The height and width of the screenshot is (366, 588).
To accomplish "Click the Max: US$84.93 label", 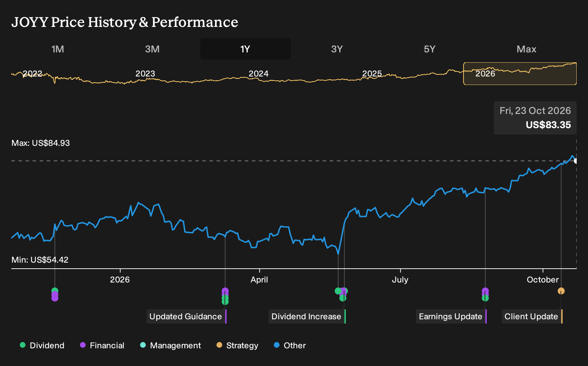I will 41,143.
